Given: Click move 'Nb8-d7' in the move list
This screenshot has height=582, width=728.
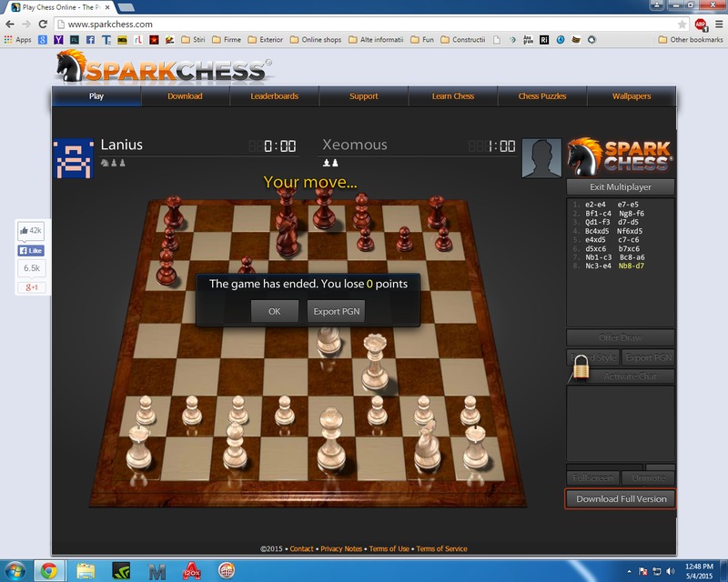Looking at the screenshot, I should (x=631, y=266).
